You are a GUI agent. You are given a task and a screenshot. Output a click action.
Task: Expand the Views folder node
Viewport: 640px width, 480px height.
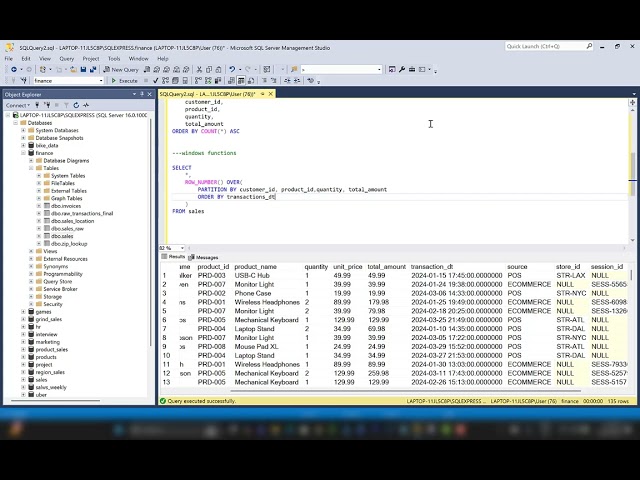coord(31,251)
